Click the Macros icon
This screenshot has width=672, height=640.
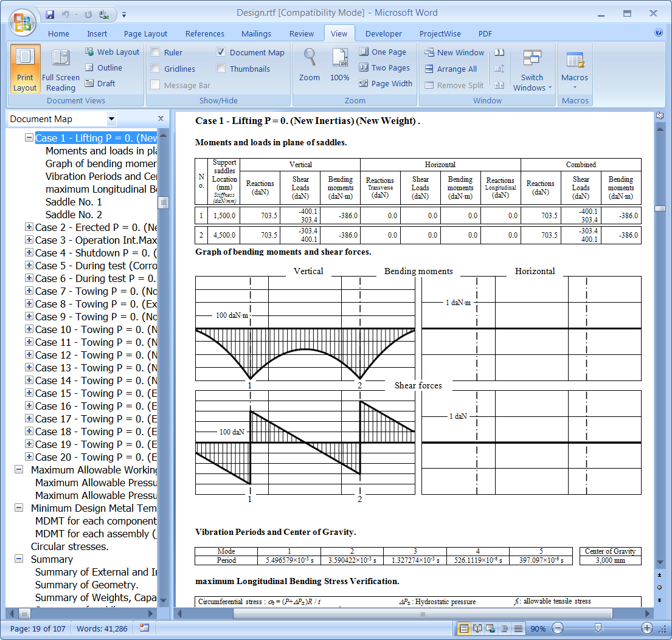[x=575, y=61]
